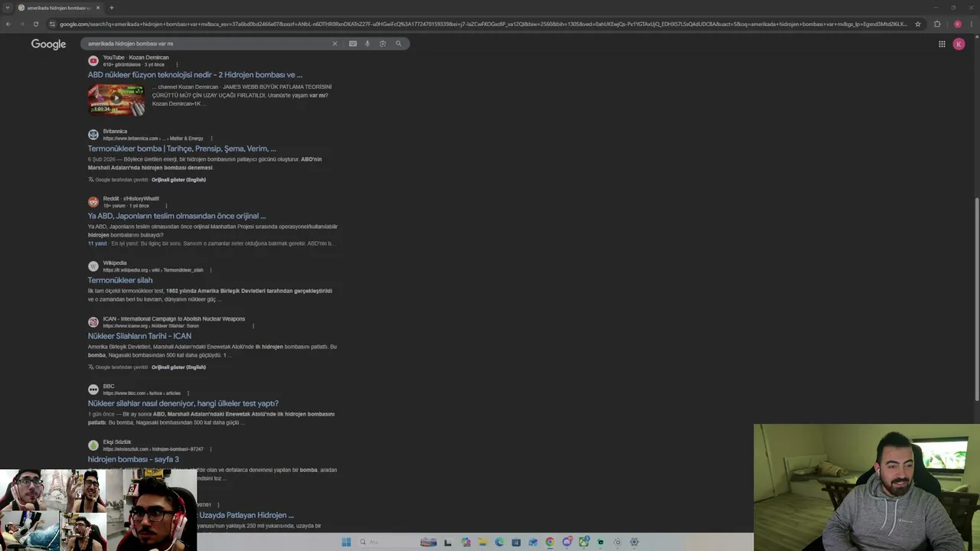Open the 'ABD nükleer füzyon teknolojisi nedir' result
The image size is (980, 551).
[x=194, y=75]
